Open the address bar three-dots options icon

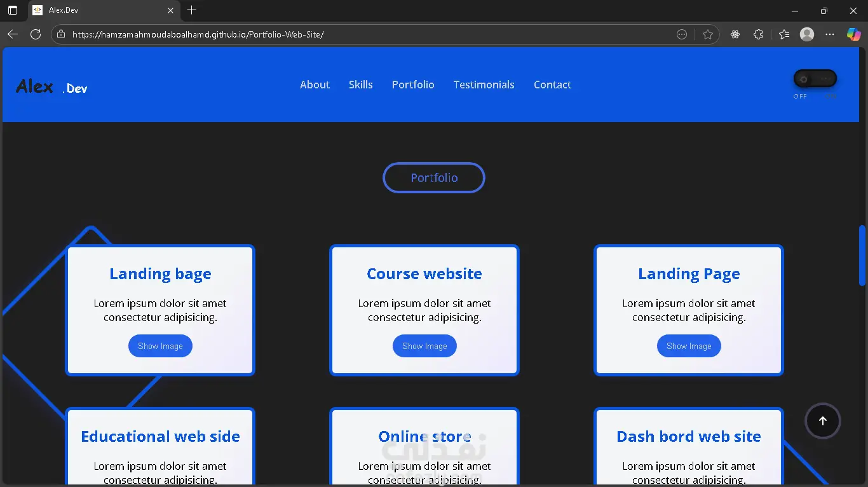pyautogui.click(x=682, y=34)
